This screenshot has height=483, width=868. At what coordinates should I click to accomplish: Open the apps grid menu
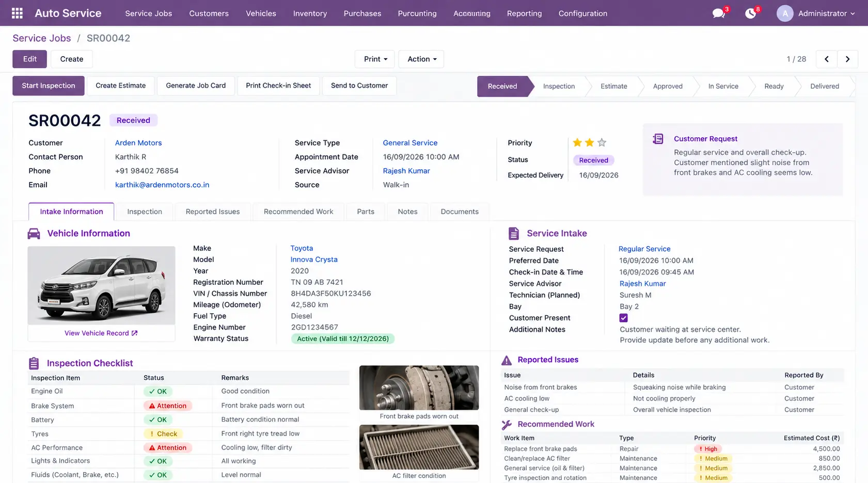click(x=17, y=13)
